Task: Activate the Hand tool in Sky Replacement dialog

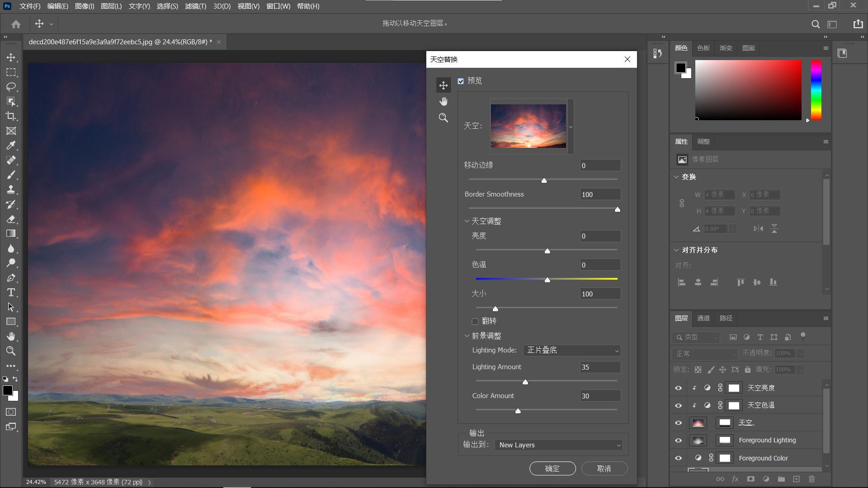Action: tap(443, 101)
